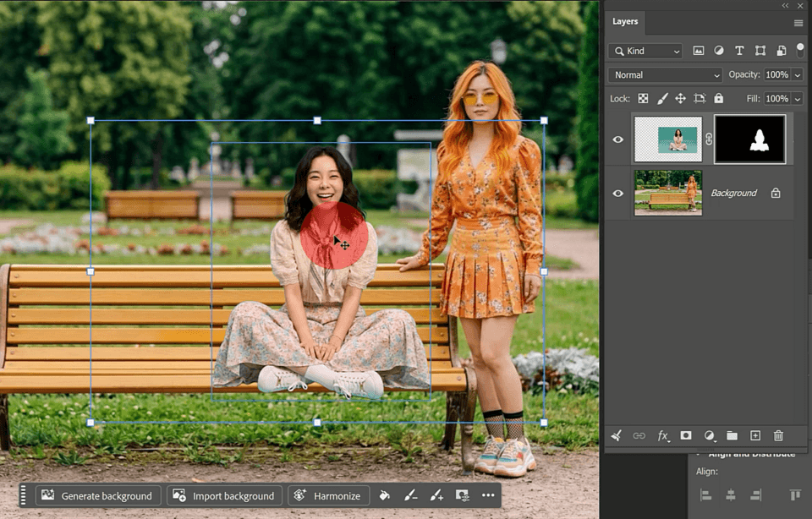Filter layers by type layer icon
Screen dimensions: 812x519
click(739, 51)
